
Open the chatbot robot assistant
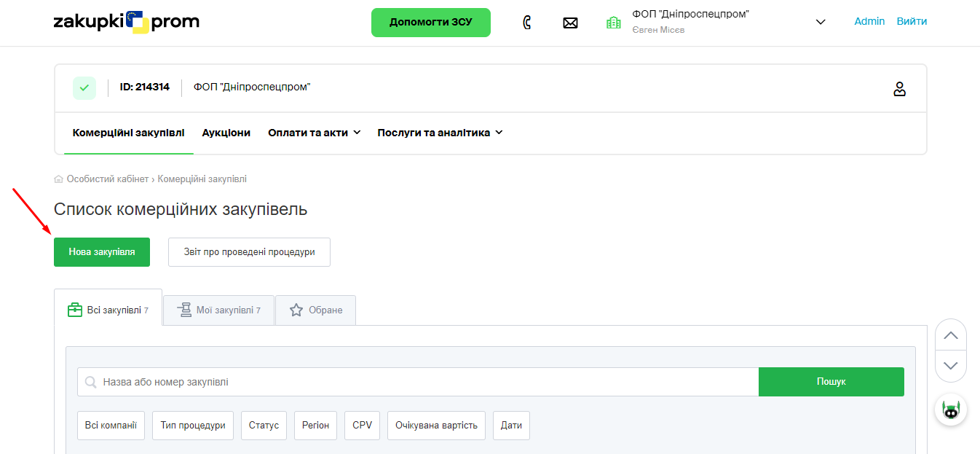950,410
